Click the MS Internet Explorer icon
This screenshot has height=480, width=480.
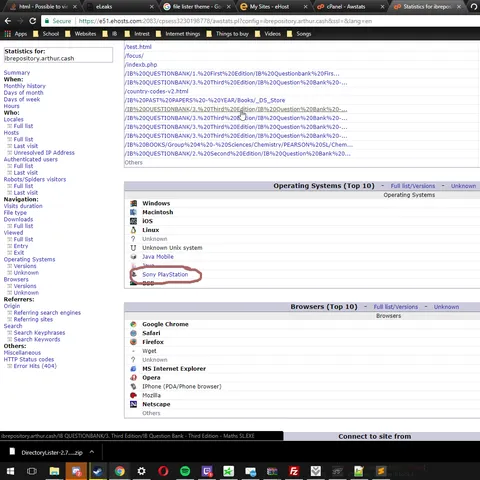(133, 369)
